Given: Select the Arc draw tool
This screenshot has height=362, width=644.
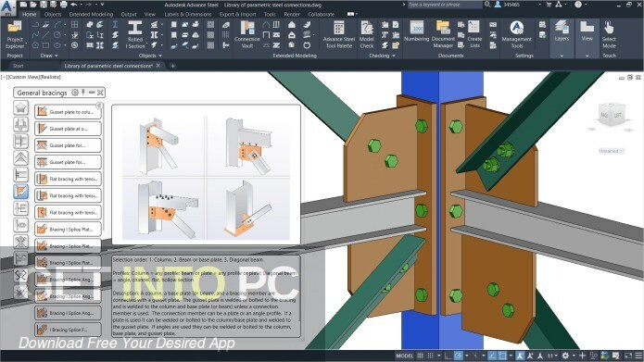Looking at the screenshot, I should pos(57,25).
